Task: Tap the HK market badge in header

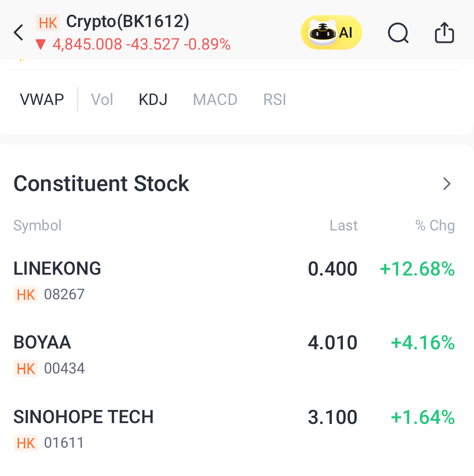Action: click(48, 23)
